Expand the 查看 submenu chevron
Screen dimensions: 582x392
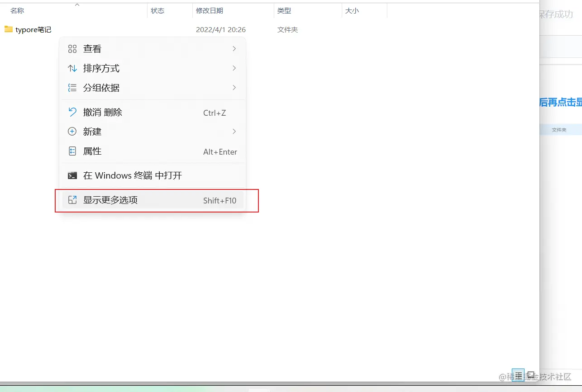click(x=234, y=48)
